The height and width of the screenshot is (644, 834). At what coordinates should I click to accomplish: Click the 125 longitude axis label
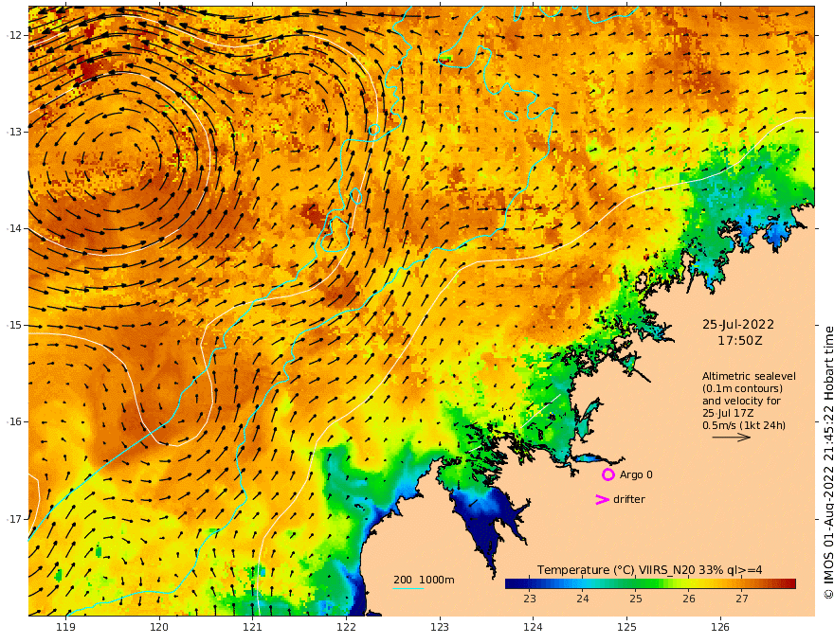626,627
